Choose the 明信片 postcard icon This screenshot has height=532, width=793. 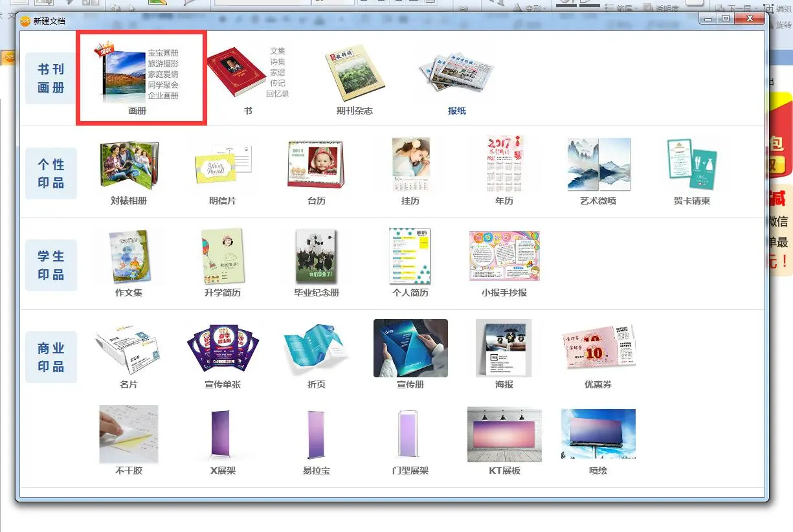click(223, 165)
